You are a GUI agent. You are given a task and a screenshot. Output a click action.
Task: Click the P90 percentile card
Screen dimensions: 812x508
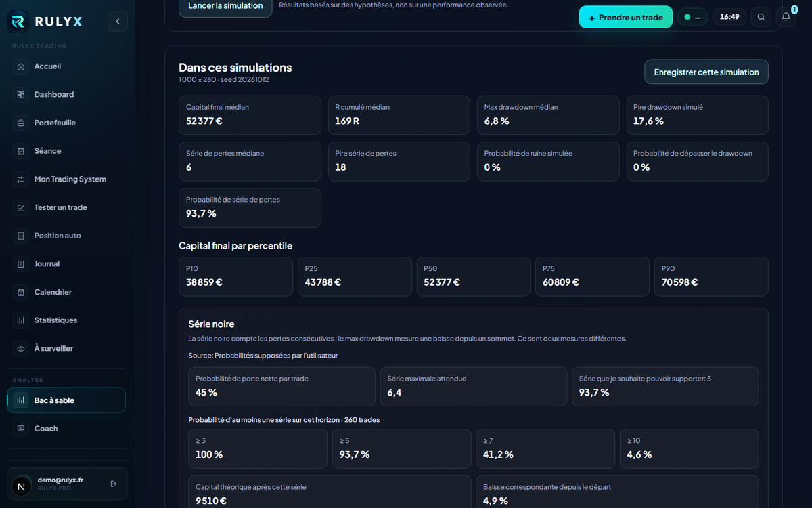pyautogui.click(x=711, y=276)
